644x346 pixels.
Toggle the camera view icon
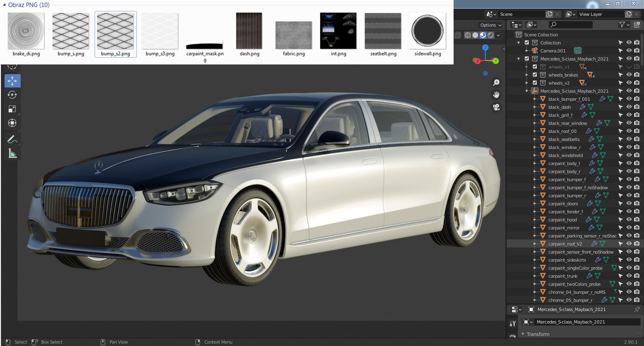[496, 107]
